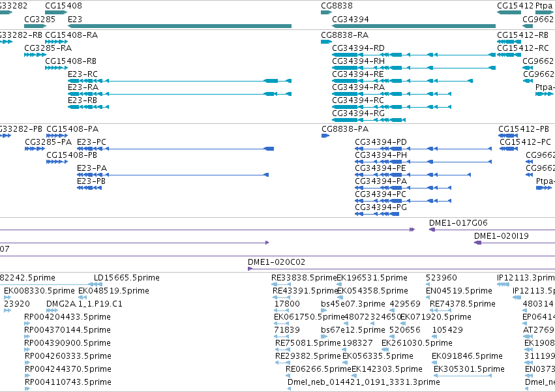Open the CG3285 gene label
The width and height of the screenshot is (555, 392).
tap(40, 19)
